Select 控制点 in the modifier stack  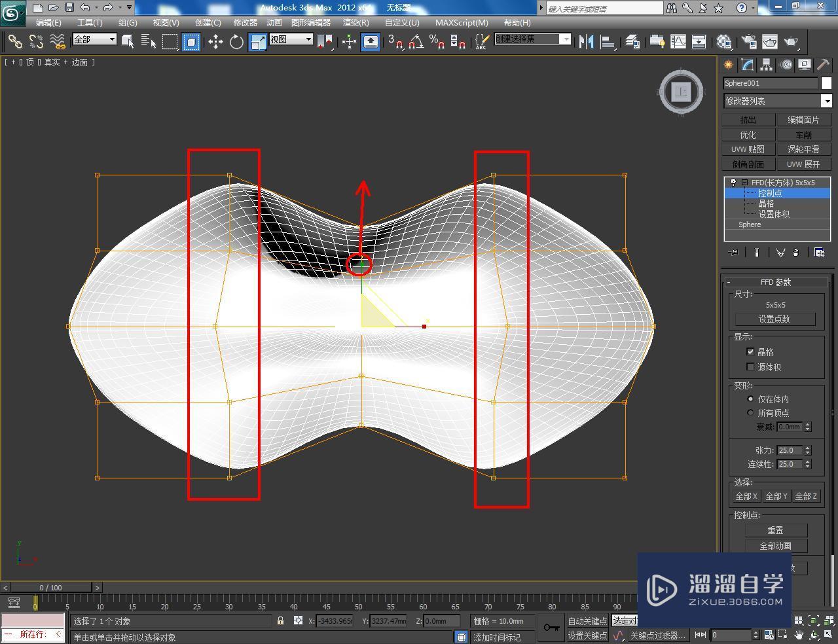coord(769,192)
